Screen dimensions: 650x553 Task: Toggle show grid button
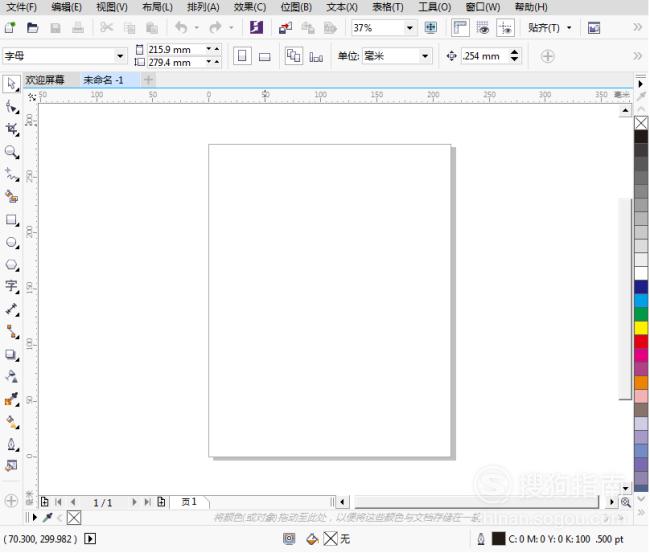483,28
